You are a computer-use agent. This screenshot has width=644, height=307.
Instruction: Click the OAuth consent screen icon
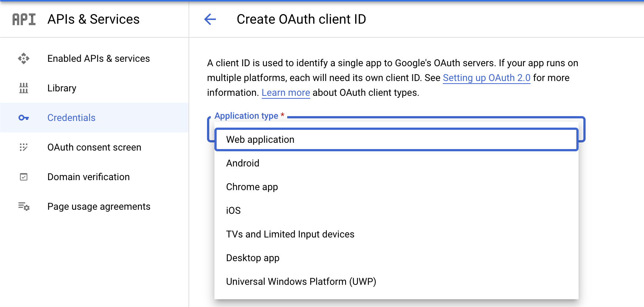[24, 147]
